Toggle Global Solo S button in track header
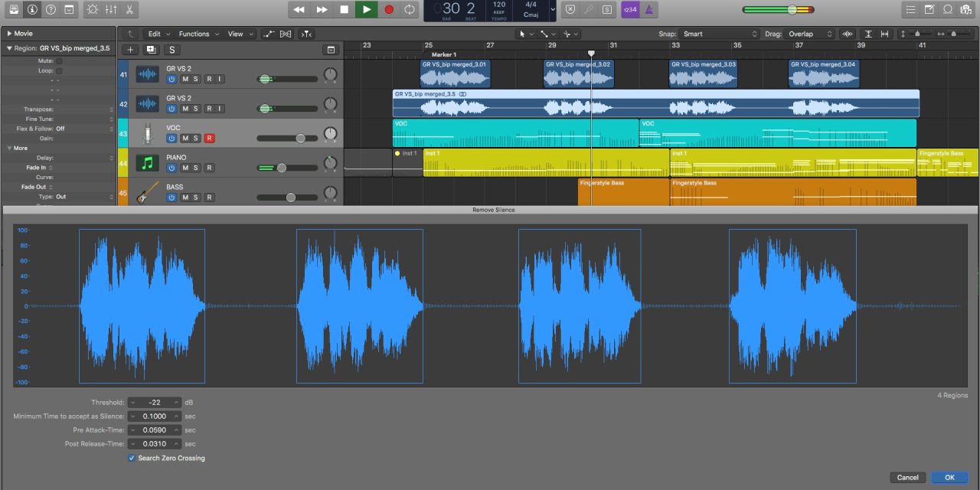 (171, 50)
